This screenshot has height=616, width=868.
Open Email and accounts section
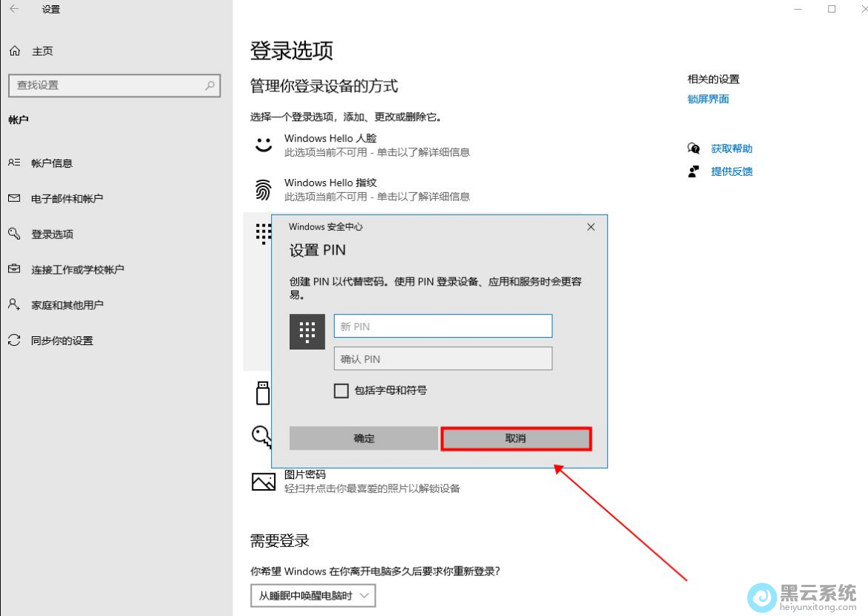(67, 199)
